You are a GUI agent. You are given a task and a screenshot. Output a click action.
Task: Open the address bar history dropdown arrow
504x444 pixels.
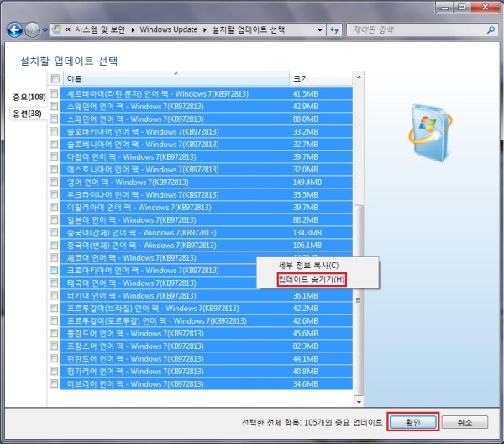(x=316, y=29)
